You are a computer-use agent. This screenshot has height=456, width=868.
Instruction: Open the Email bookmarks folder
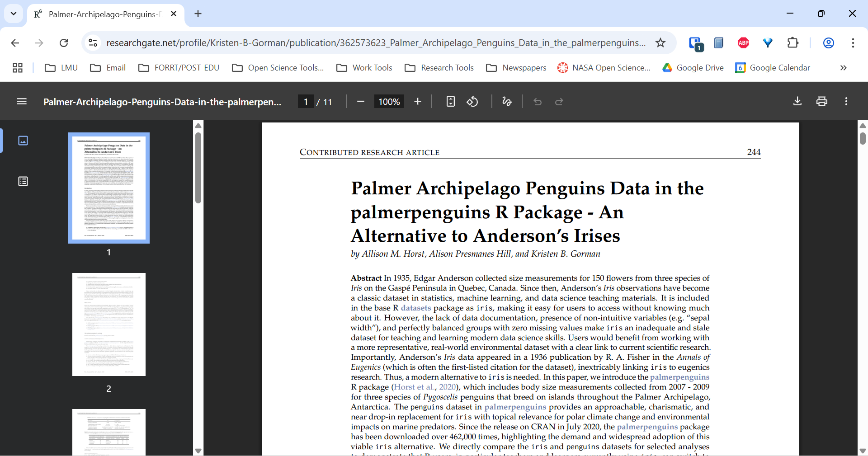point(108,68)
